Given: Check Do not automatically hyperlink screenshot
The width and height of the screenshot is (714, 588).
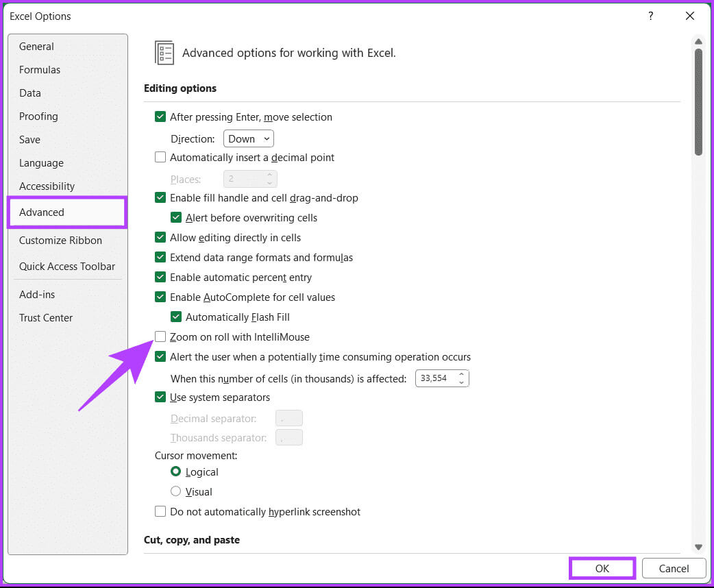Looking at the screenshot, I should [x=160, y=511].
